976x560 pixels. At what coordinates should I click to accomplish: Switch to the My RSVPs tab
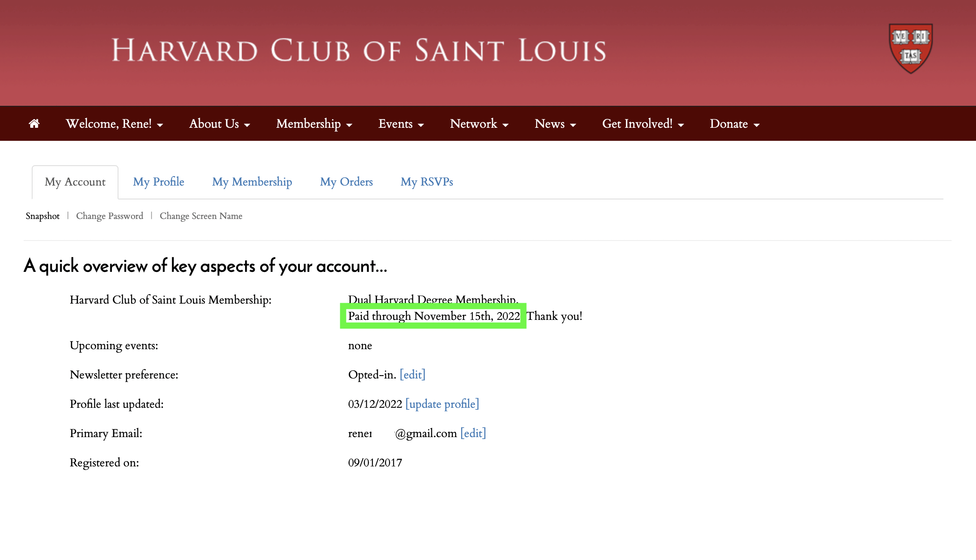click(x=427, y=182)
